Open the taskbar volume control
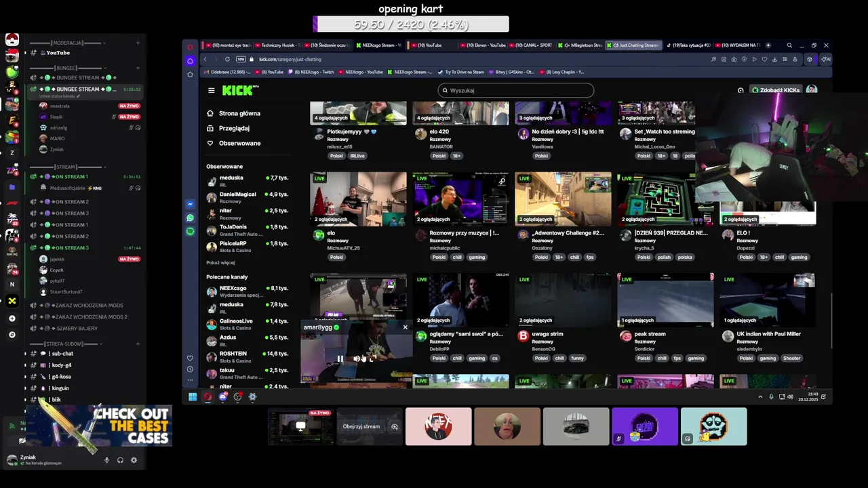Image resolution: width=868 pixels, height=488 pixels. (790, 397)
